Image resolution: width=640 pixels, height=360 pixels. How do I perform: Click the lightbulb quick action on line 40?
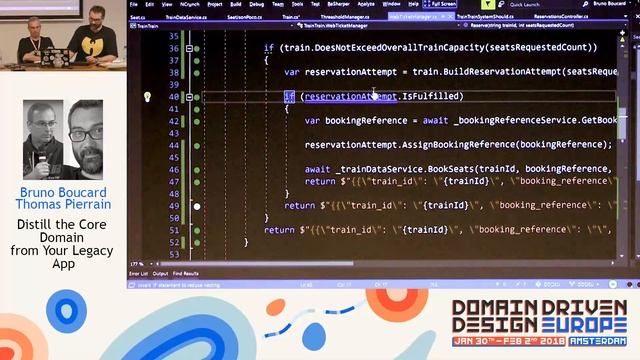tap(147, 97)
